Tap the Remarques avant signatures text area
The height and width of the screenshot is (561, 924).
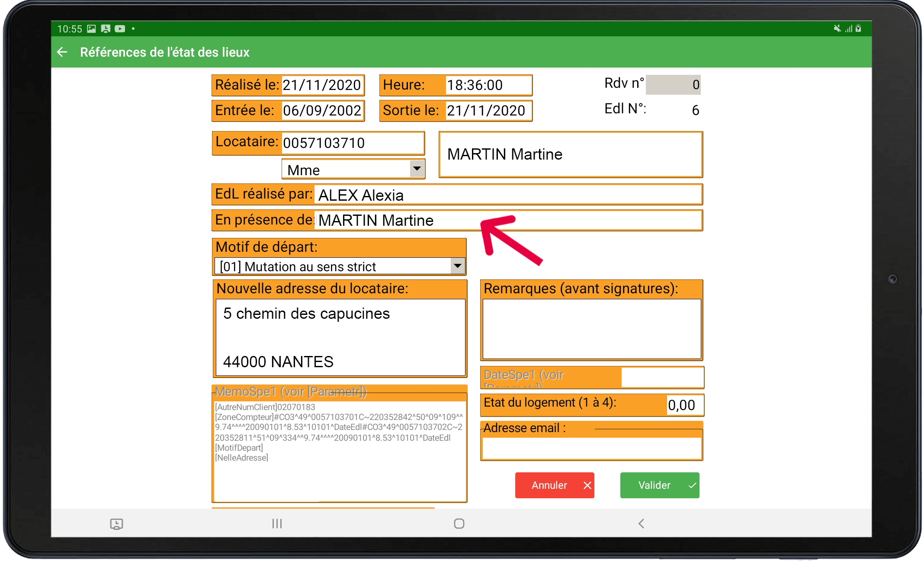[x=591, y=329]
